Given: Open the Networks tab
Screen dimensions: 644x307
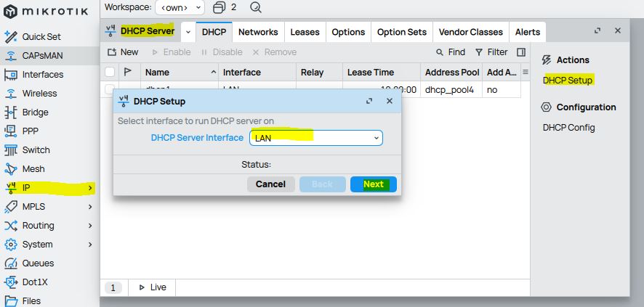Looking at the screenshot, I should point(258,32).
